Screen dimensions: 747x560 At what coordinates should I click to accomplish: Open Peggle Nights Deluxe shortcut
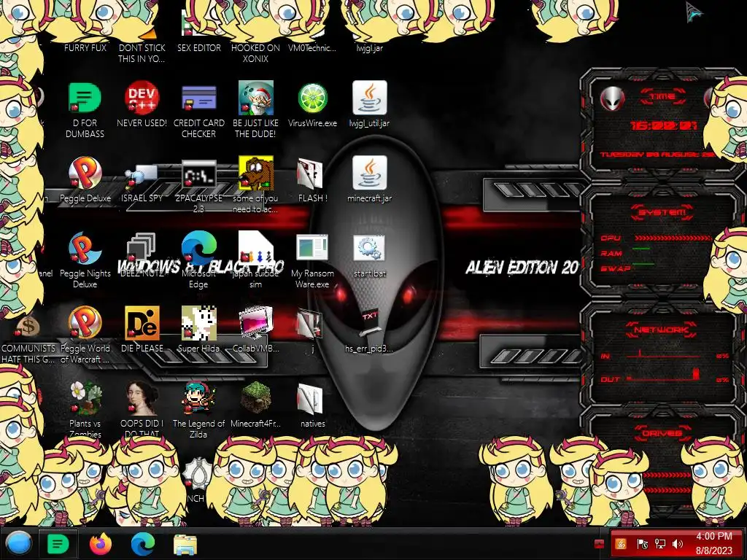(85, 249)
